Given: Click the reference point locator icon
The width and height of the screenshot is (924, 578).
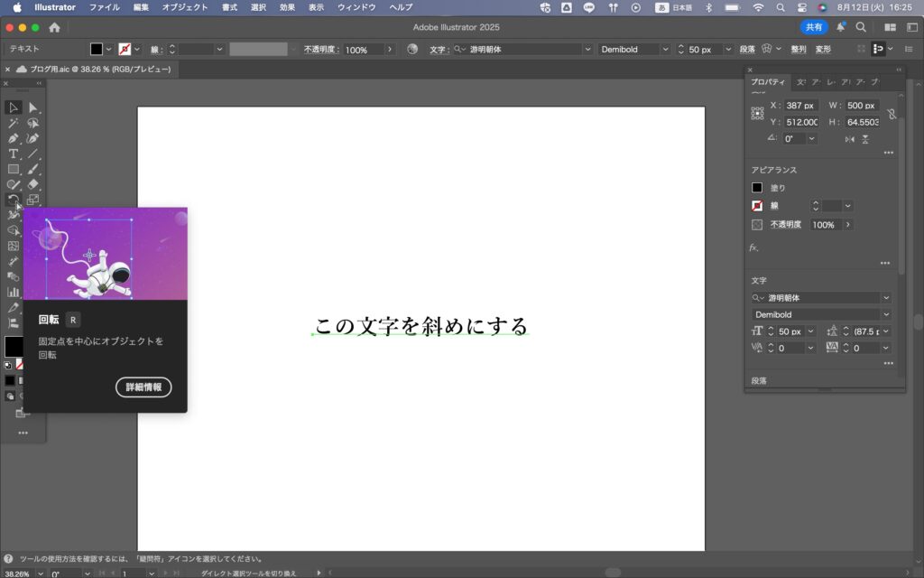Looking at the screenshot, I should [757, 113].
